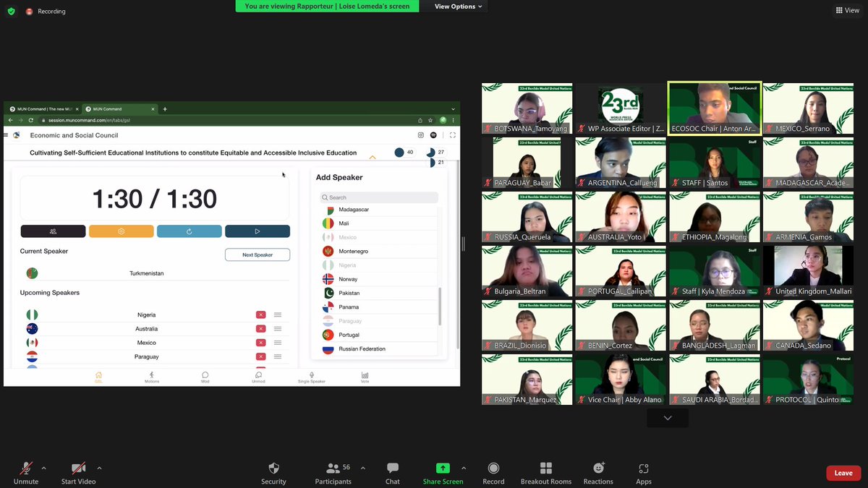Click the Unmute microphone icon
Screen dimensions: 868x488
click(x=26, y=468)
